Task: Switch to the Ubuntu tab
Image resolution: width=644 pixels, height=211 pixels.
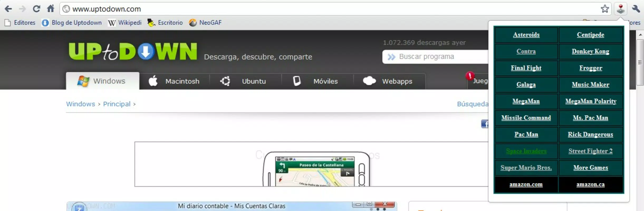Action: pyautogui.click(x=246, y=81)
